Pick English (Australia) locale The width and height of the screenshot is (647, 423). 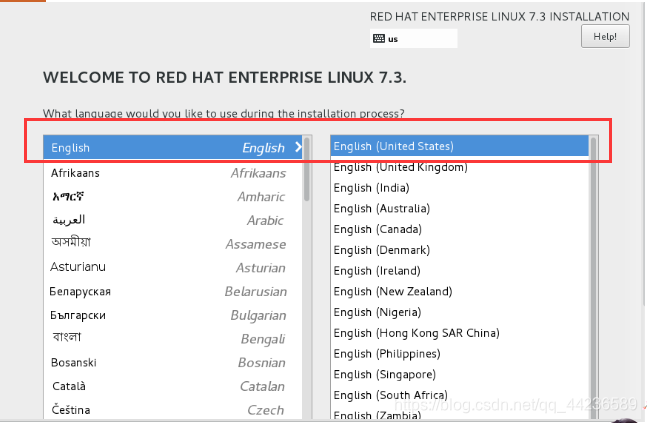point(460,208)
